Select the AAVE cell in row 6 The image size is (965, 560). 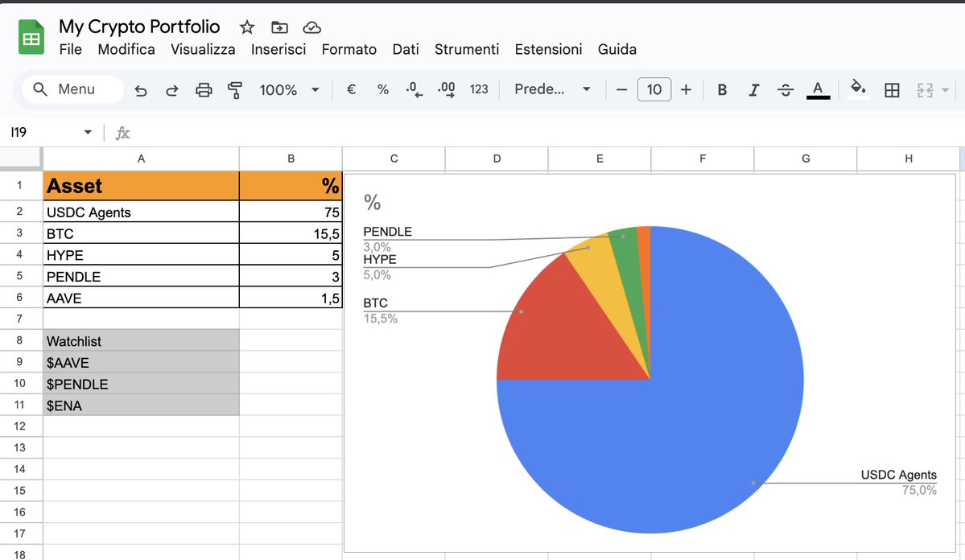click(x=141, y=298)
